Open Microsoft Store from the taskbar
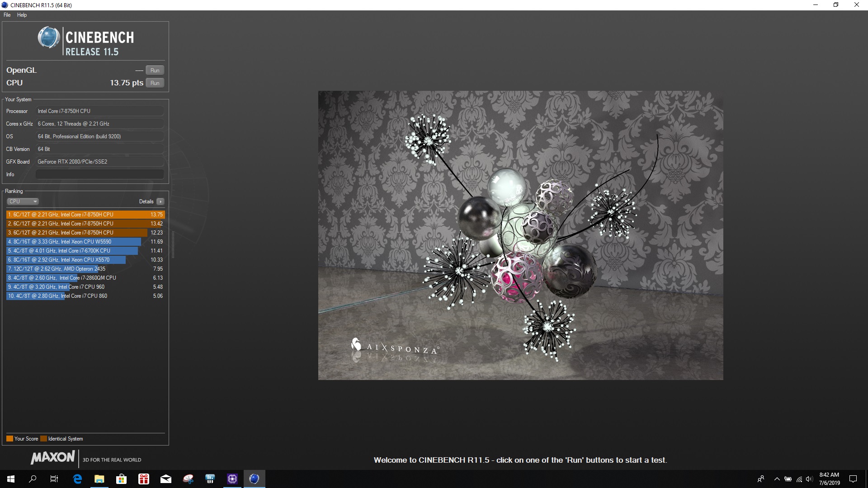 tap(121, 479)
